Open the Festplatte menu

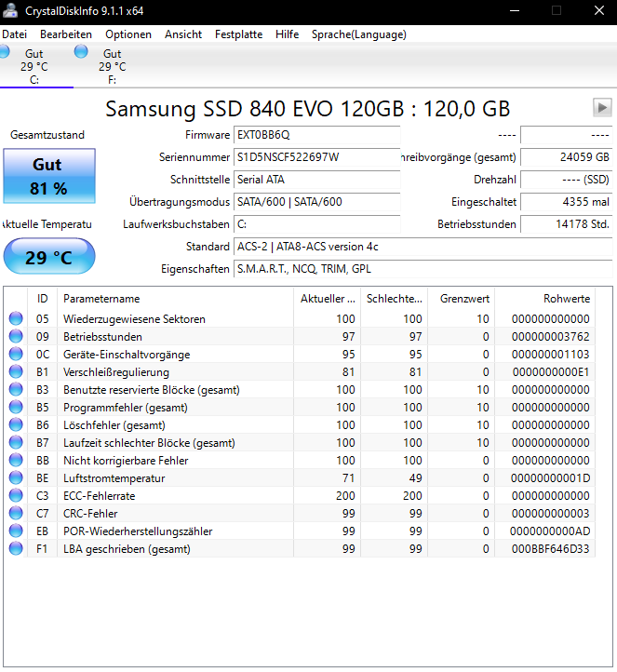(x=238, y=34)
